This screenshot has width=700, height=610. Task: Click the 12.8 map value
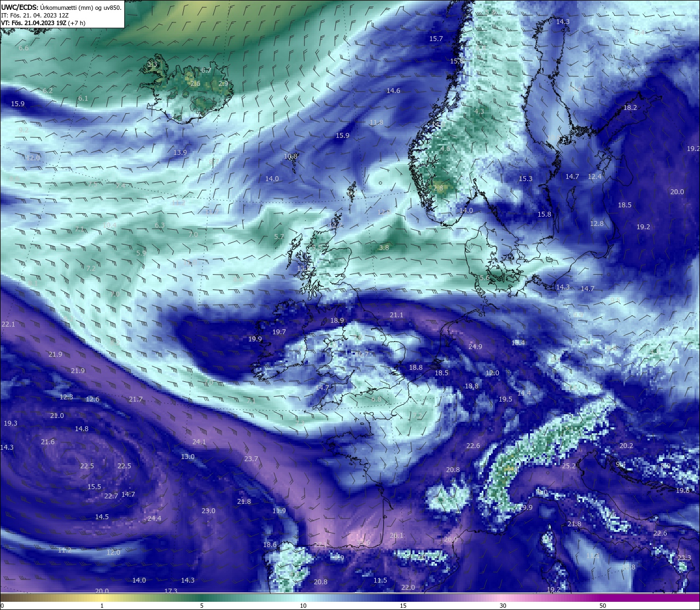[x=597, y=224]
